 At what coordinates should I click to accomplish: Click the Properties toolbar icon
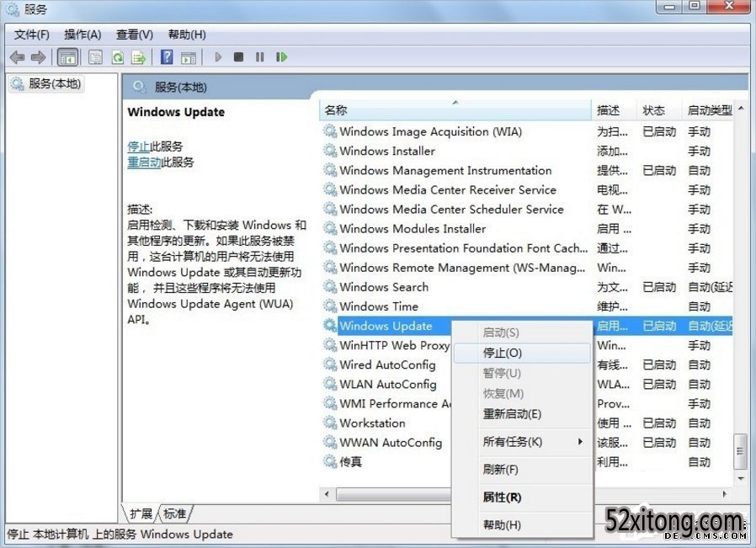(95, 57)
